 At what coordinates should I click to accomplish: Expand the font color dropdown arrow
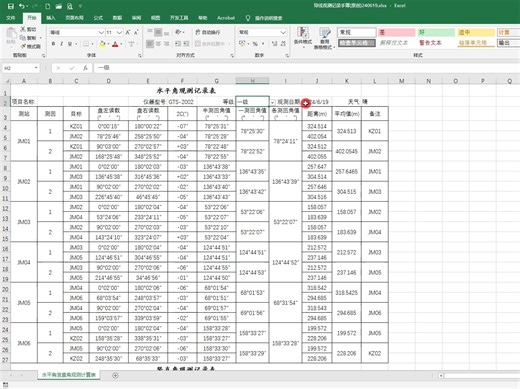(121, 44)
